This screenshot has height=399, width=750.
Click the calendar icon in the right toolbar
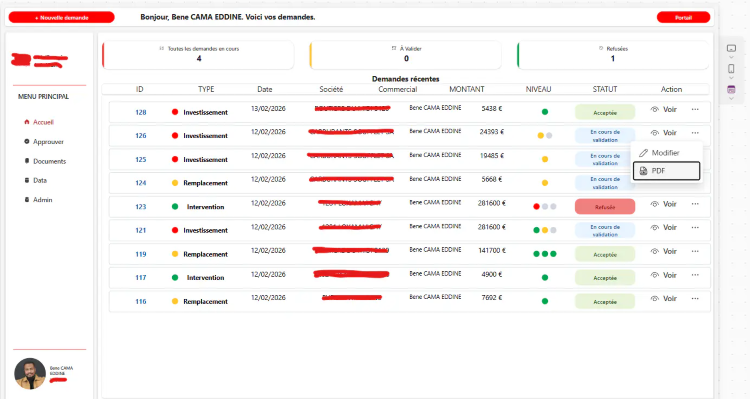pyautogui.click(x=731, y=89)
